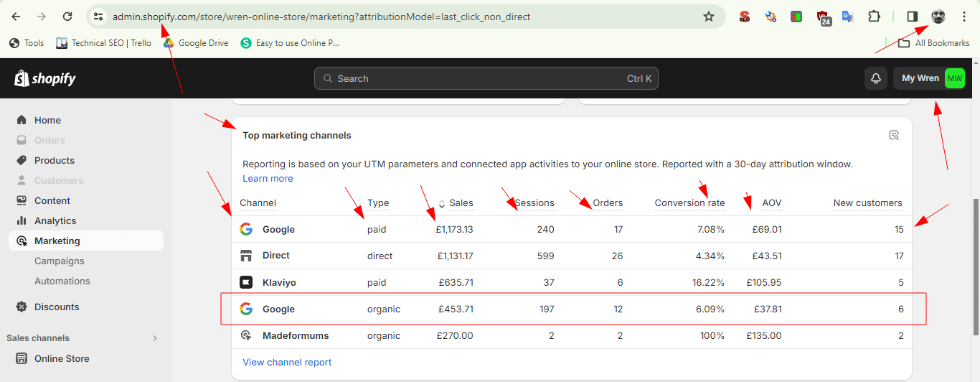Sort the table by Sales
Screen dimensions: 980x382
[x=456, y=202]
